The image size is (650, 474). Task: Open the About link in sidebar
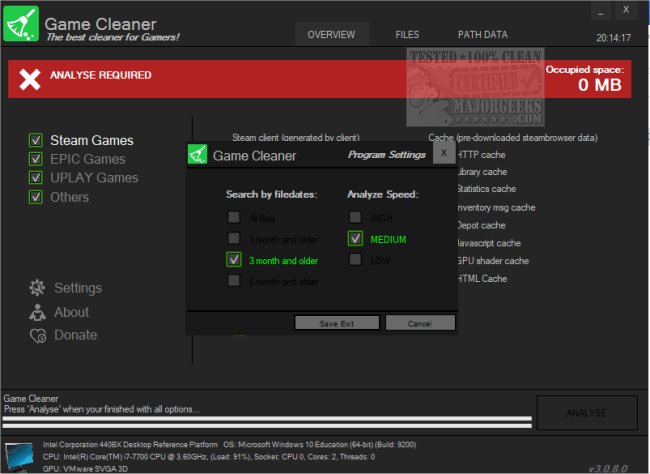tap(71, 312)
